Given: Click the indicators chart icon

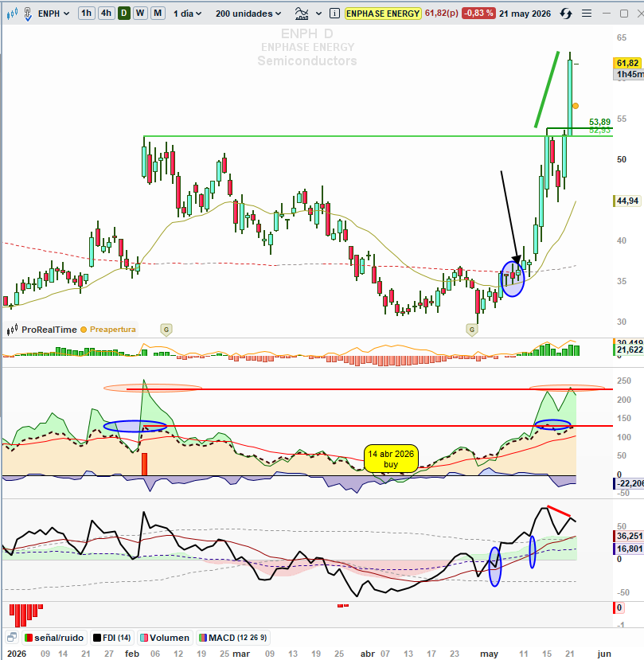Looking at the screenshot, I should tap(302, 14).
